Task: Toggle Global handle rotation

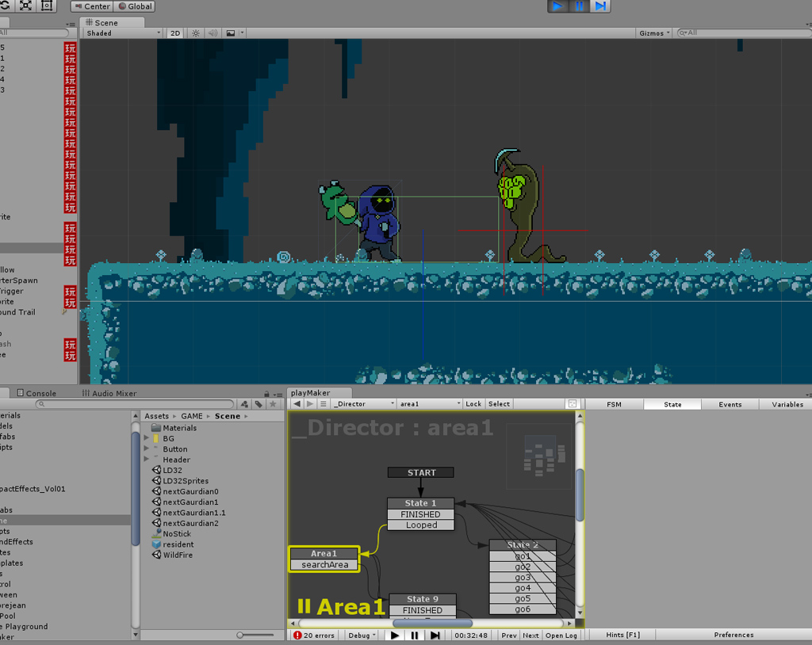Action: (x=135, y=6)
